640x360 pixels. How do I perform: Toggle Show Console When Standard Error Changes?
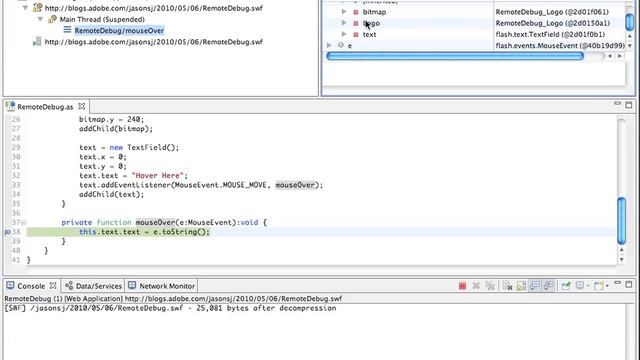(549, 286)
